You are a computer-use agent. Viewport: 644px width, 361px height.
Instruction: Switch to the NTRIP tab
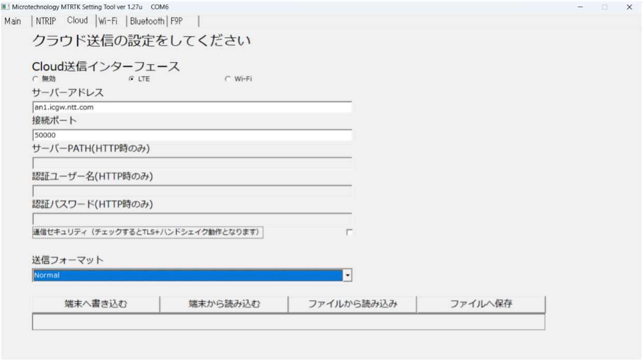(46, 21)
